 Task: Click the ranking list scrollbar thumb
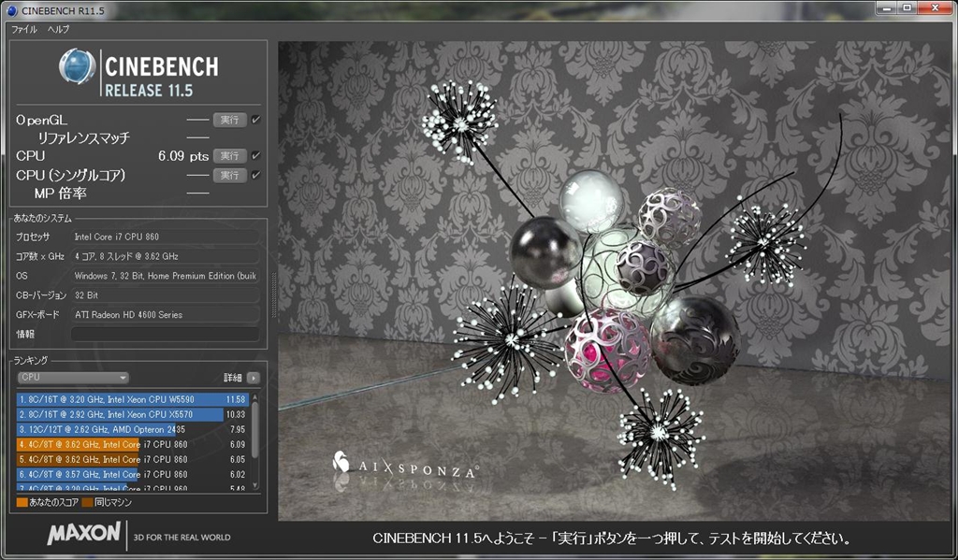[x=255, y=429]
